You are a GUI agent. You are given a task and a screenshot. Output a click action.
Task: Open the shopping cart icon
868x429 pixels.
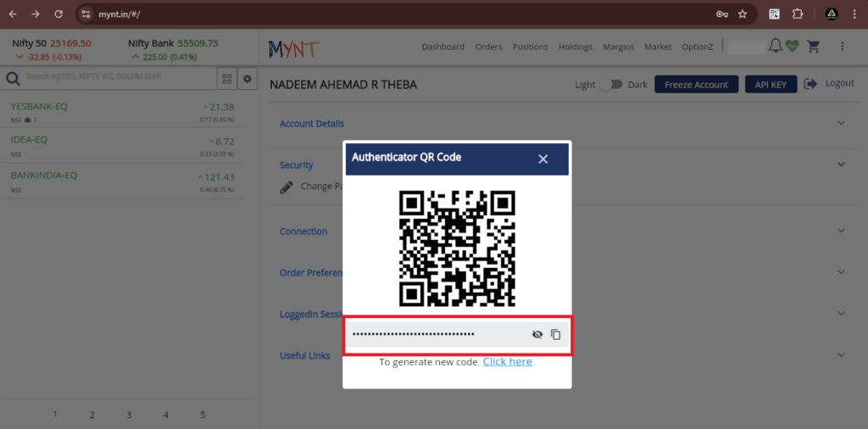pos(814,47)
